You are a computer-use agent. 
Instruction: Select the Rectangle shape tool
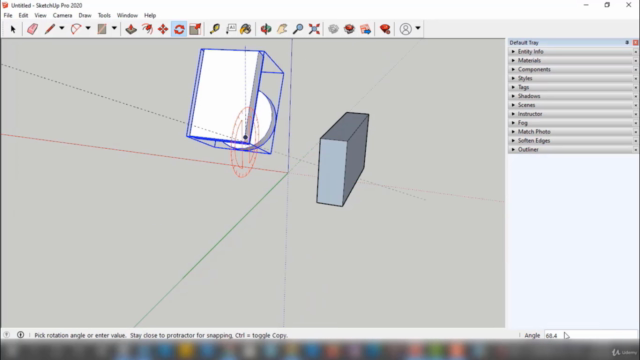(102, 29)
